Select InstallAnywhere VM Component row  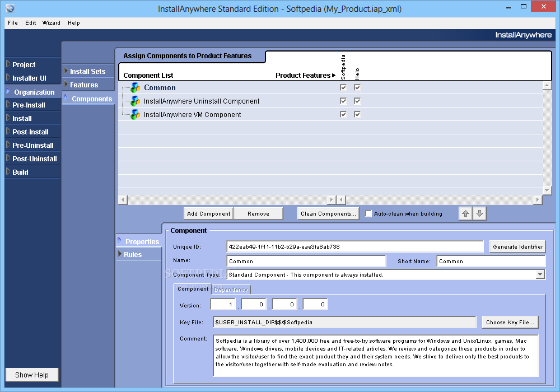point(330,114)
